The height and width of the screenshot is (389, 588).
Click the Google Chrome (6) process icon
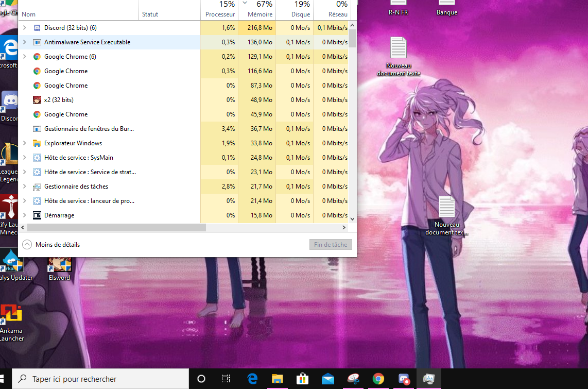click(37, 57)
